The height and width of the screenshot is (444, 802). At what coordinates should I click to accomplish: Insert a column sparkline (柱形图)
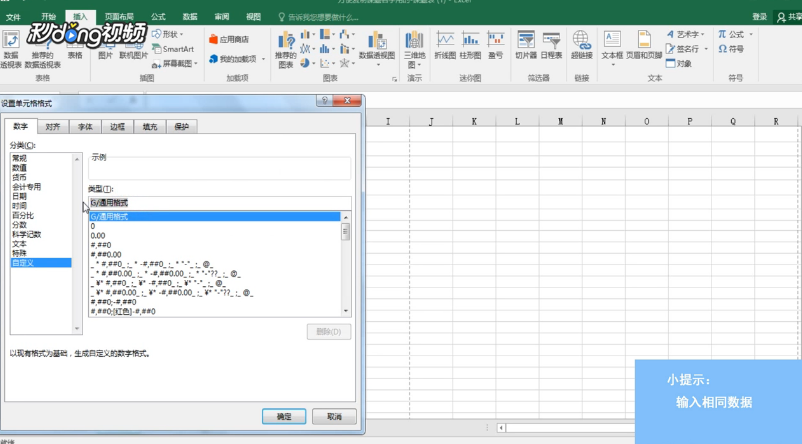471,45
